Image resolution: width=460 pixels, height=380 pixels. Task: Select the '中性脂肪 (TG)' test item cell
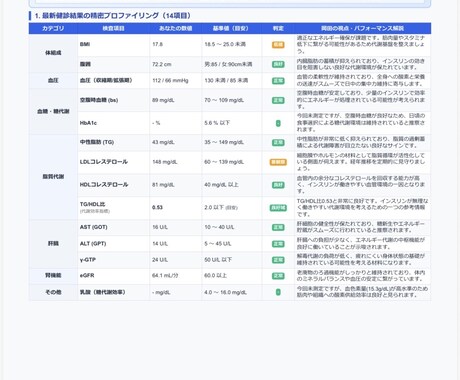click(114, 142)
